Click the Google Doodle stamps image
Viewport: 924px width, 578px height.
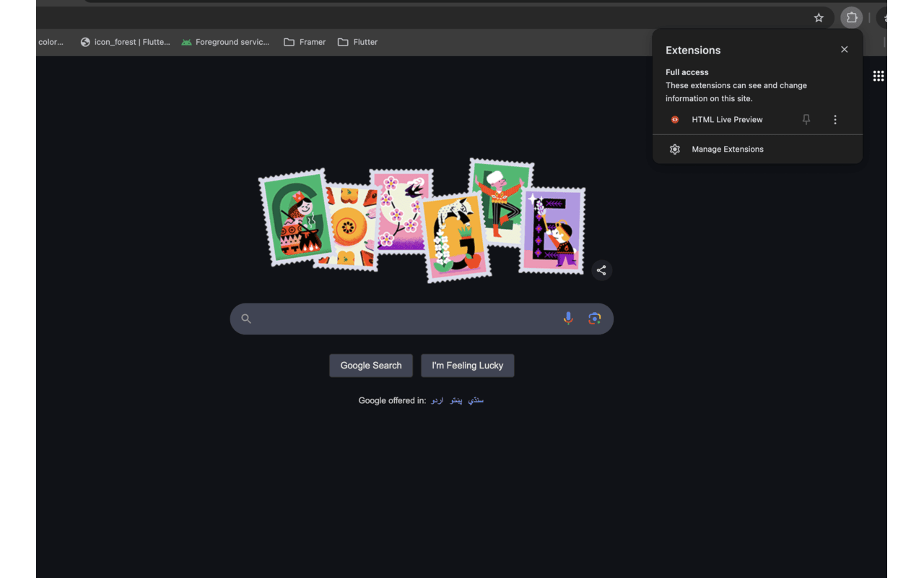click(422, 220)
